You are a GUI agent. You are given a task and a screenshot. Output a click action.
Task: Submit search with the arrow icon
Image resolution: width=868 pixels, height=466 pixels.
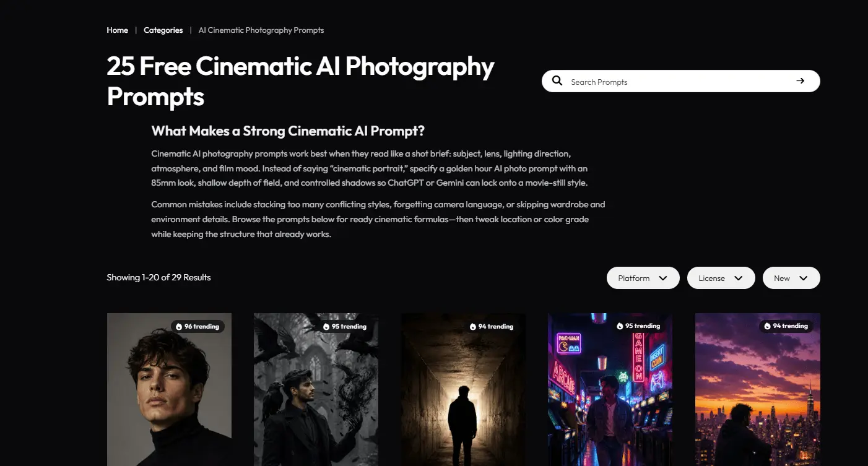pyautogui.click(x=801, y=81)
